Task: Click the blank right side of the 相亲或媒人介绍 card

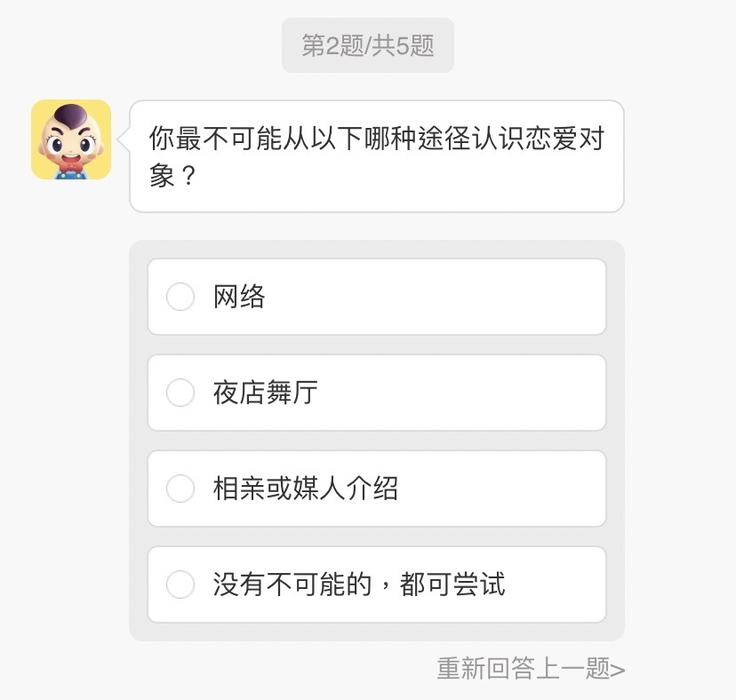Action: pos(524,489)
